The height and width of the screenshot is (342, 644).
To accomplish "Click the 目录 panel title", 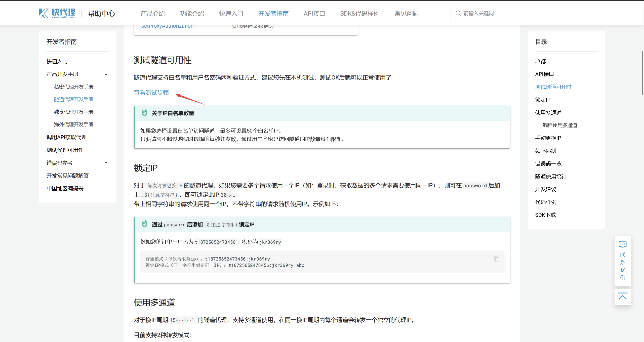I will click(541, 42).
